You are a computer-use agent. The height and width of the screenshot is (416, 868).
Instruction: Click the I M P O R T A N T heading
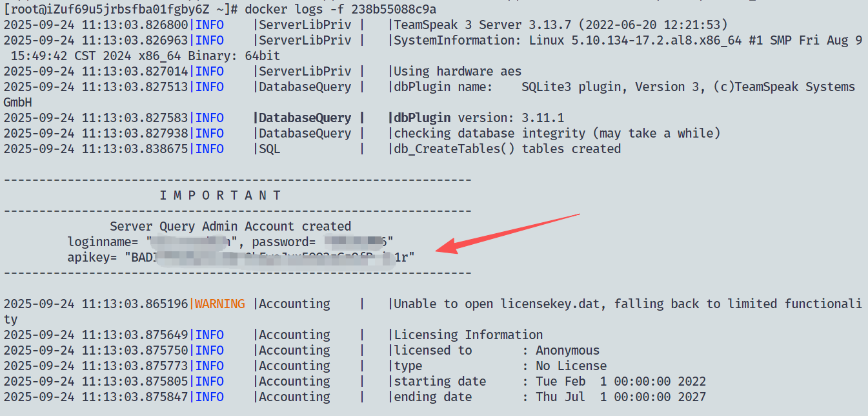click(220, 195)
